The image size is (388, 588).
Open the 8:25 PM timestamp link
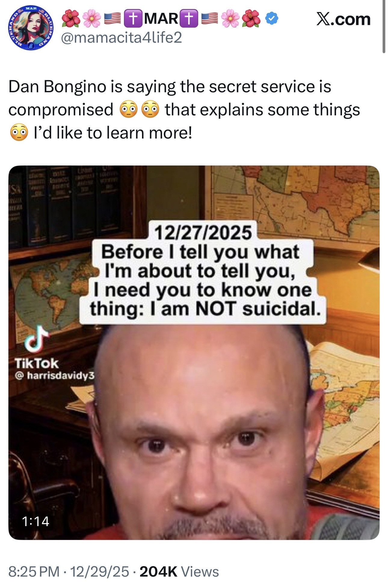click(34, 571)
